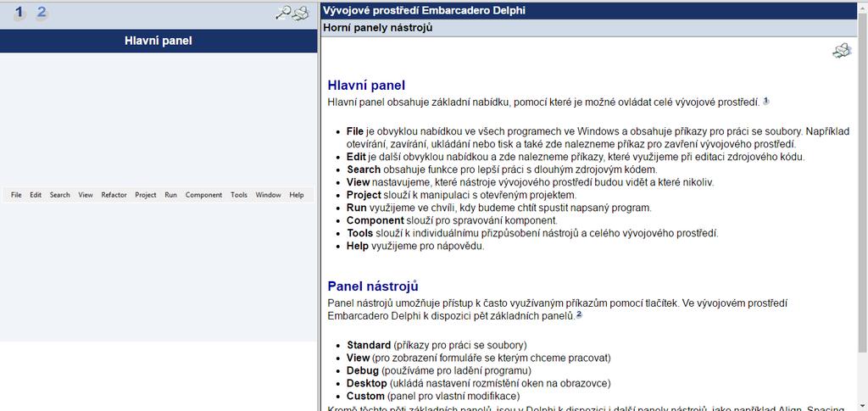This screenshot has width=868, height=411.
Task: Click bold word 'Project' in the bullet list
Action: pyautogui.click(x=364, y=195)
